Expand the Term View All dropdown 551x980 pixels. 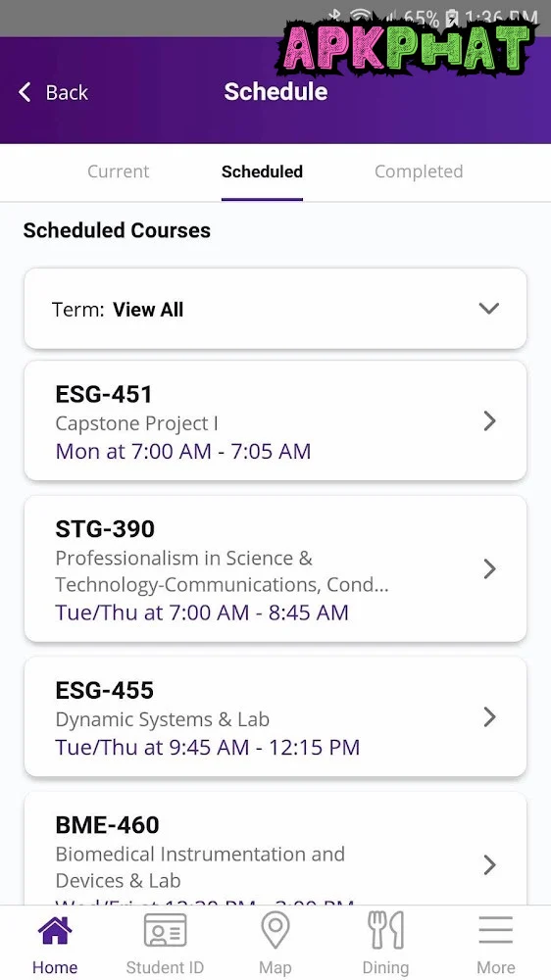coord(275,309)
